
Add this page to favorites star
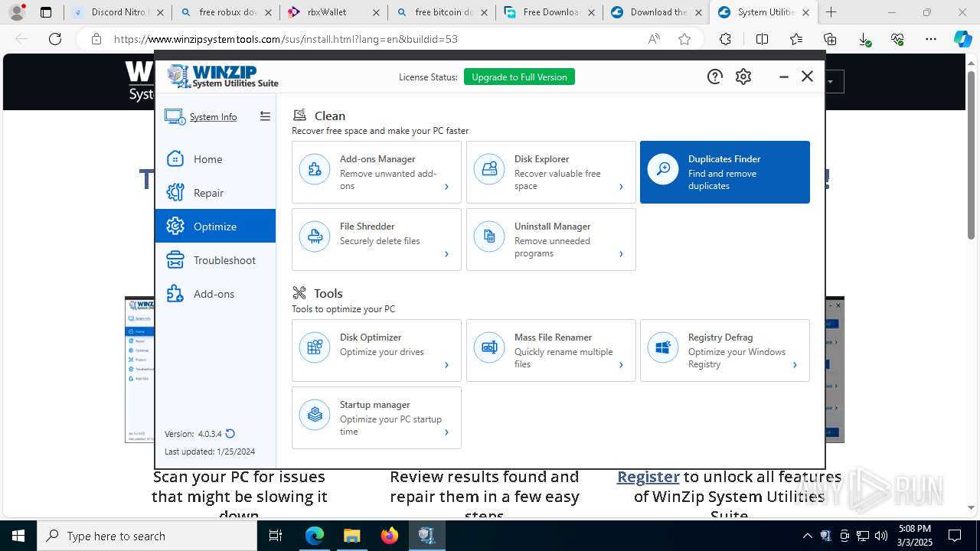(684, 39)
